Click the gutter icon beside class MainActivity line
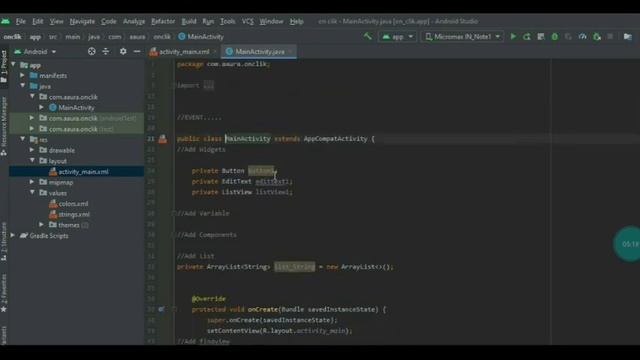The width and height of the screenshot is (640, 360). [162, 139]
